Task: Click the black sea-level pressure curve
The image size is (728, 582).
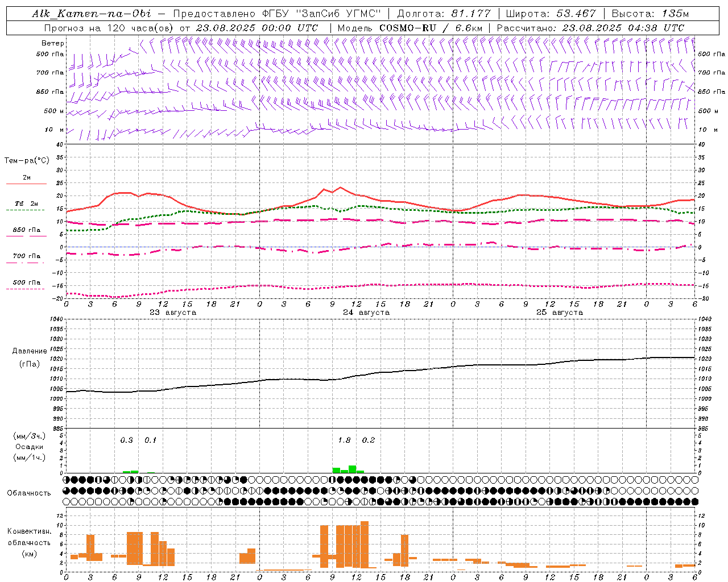Action: point(380,372)
